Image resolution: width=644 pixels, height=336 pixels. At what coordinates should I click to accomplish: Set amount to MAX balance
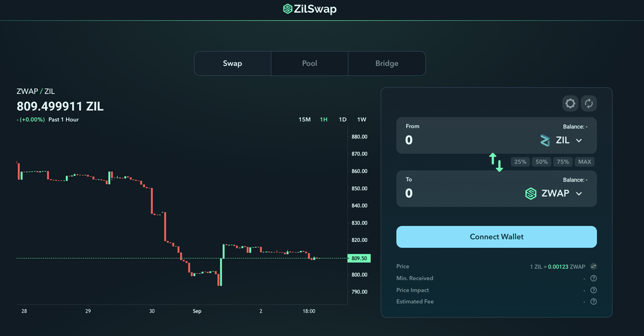tap(585, 162)
